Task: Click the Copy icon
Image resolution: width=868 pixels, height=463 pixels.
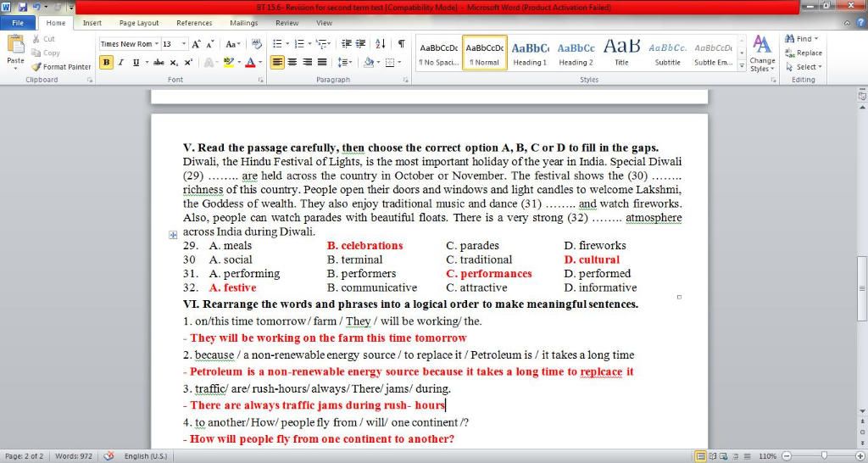Action: point(36,53)
